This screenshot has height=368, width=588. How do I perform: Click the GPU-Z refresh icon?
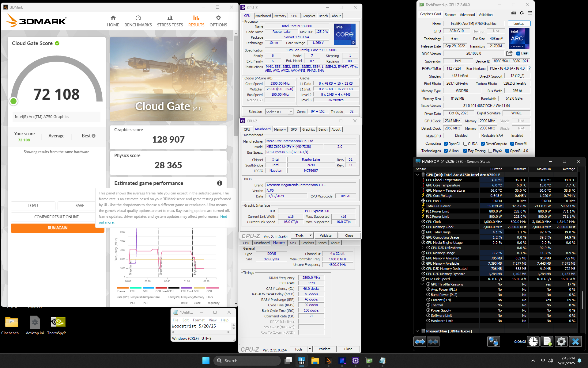[522, 13]
